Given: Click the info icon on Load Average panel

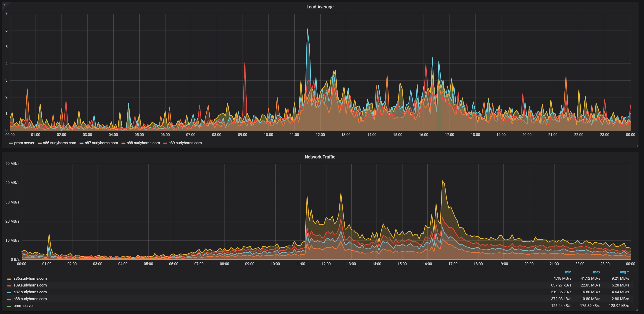Looking at the screenshot, I should coord(4,4).
